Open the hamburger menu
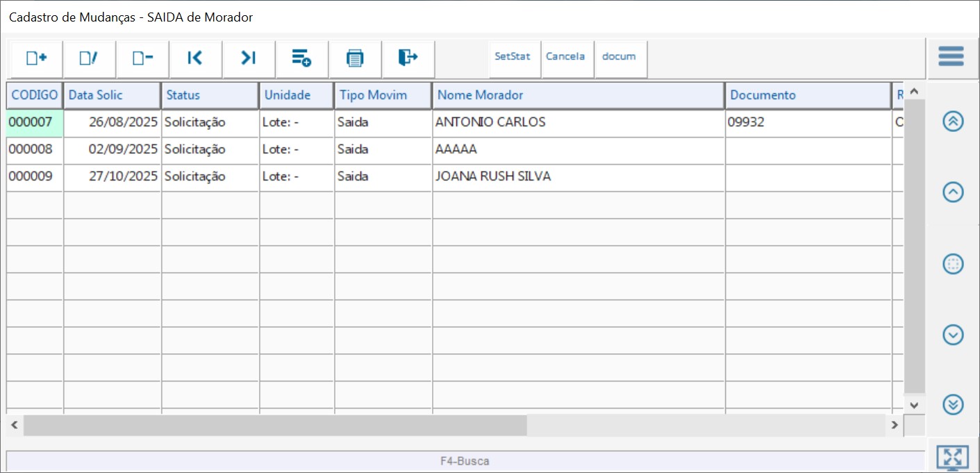 point(951,56)
